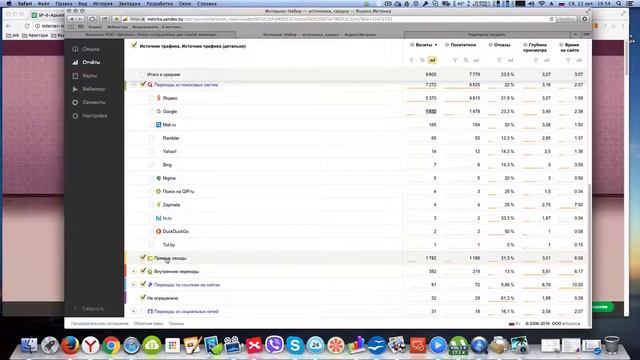Toggle the Источник трафика header checkbox
The width and height of the screenshot is (640, 360).
point(134,45)
